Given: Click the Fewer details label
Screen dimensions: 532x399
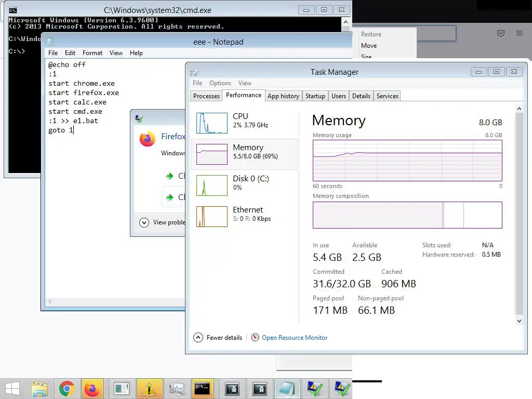Looking at the screenshot, I should click(224, 338).
